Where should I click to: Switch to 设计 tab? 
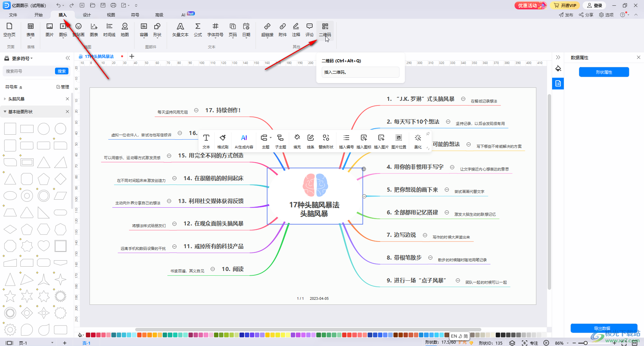[x=87, y=15]
